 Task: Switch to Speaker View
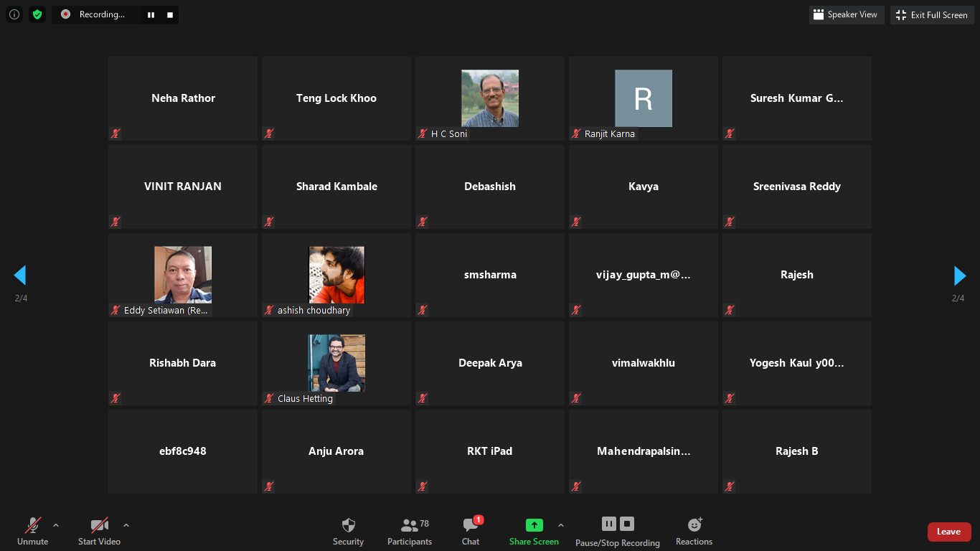pyautogui.click(x=846, y=14)
